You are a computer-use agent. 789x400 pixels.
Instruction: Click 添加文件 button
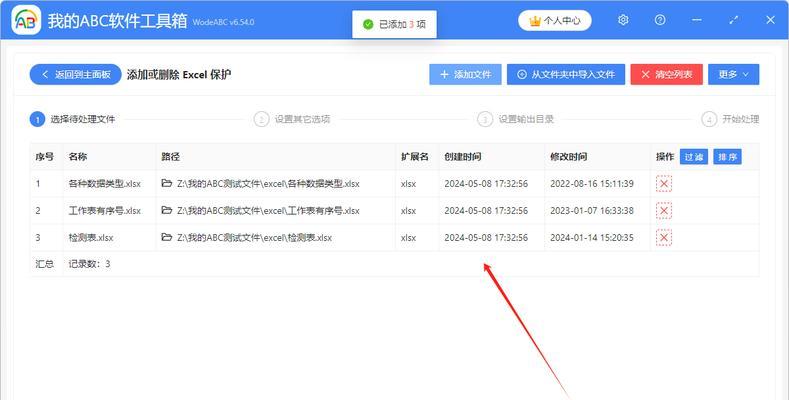tap(465, 74)
